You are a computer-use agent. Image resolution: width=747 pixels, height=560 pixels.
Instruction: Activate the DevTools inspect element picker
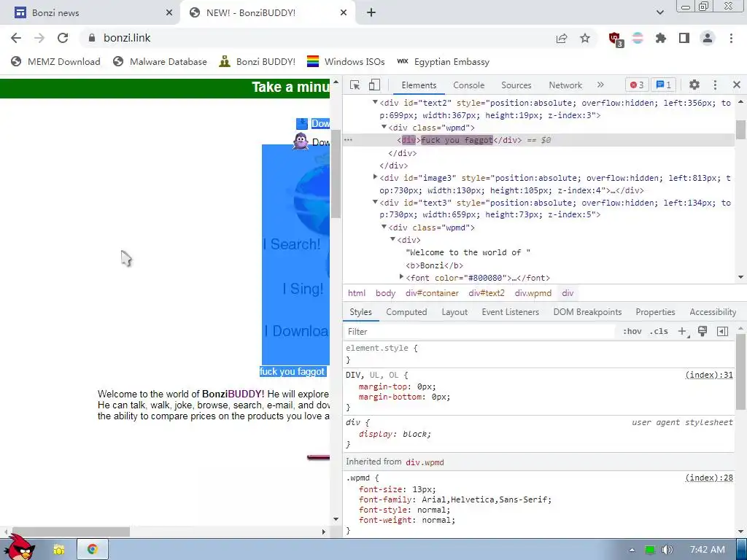(x=355, y=85)
